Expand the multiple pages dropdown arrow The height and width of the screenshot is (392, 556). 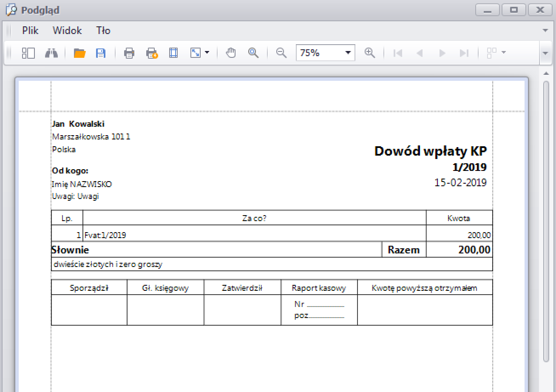pos(504,53)
